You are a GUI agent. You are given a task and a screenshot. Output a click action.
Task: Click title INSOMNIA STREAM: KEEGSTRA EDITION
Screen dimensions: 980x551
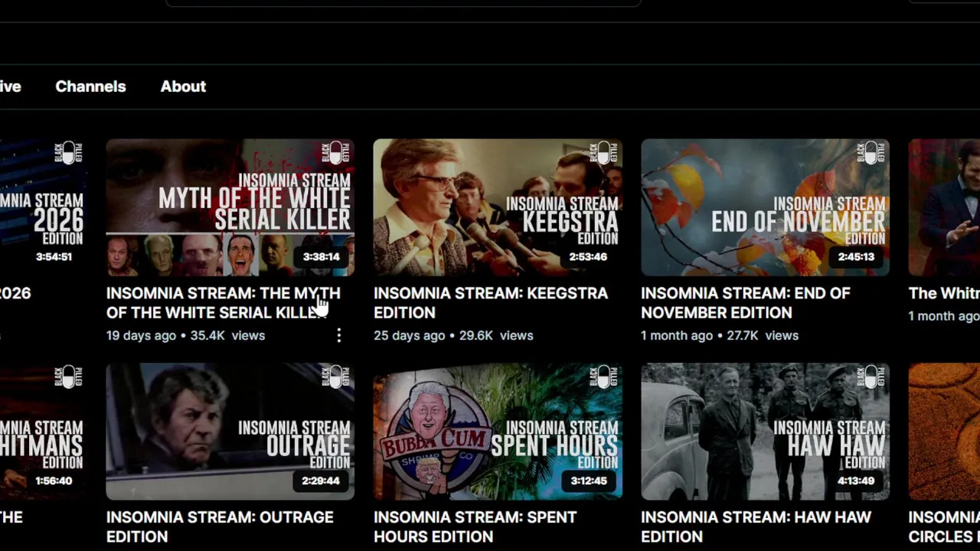[491, 303]
